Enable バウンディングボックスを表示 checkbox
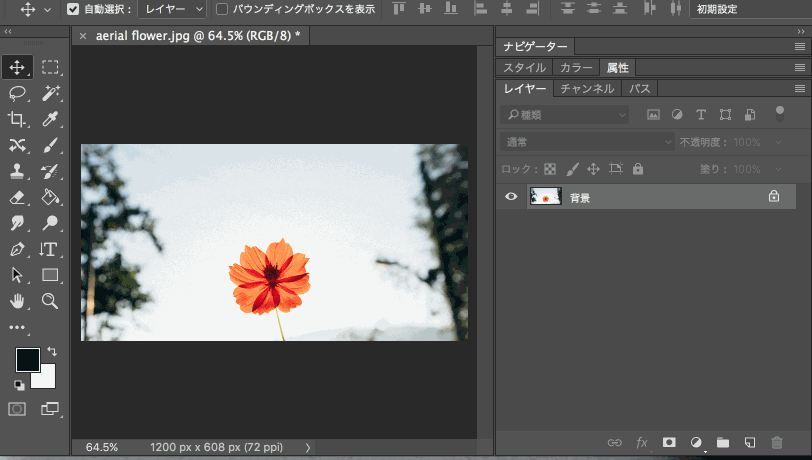Screen dimensions: 812x460 [222, 9]
